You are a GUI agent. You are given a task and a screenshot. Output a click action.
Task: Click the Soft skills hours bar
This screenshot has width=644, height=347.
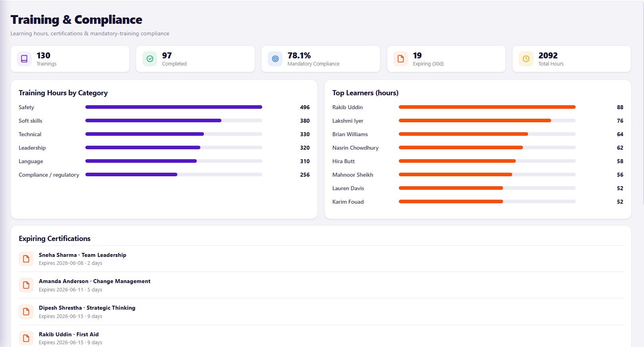[x=174, y=121]
